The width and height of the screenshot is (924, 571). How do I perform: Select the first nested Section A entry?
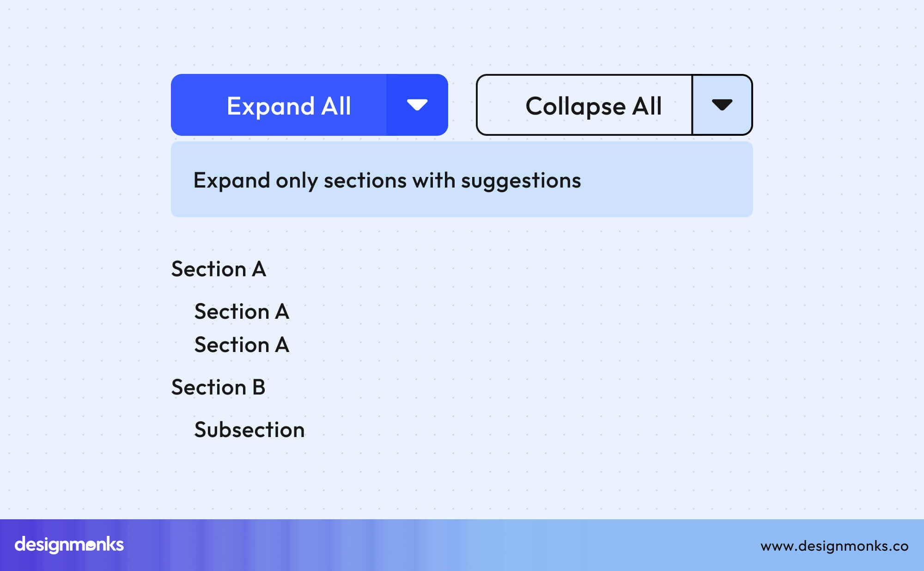click(x=242, y=312)
